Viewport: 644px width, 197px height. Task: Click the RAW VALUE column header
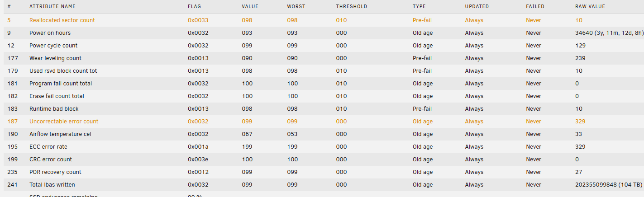coord(589,7)
